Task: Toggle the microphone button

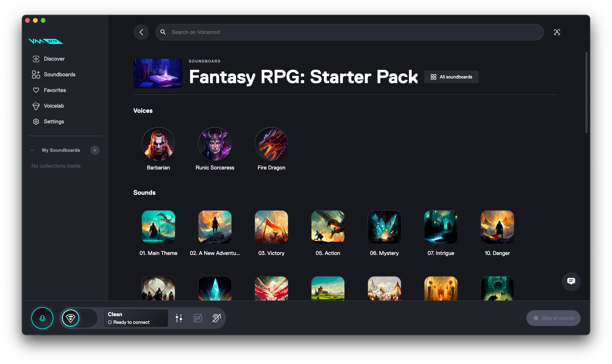Action: pos(42,318)
